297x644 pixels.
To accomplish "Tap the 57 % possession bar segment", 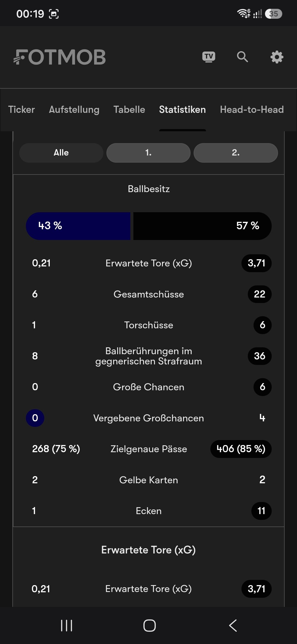I will (x=202, y=226).
